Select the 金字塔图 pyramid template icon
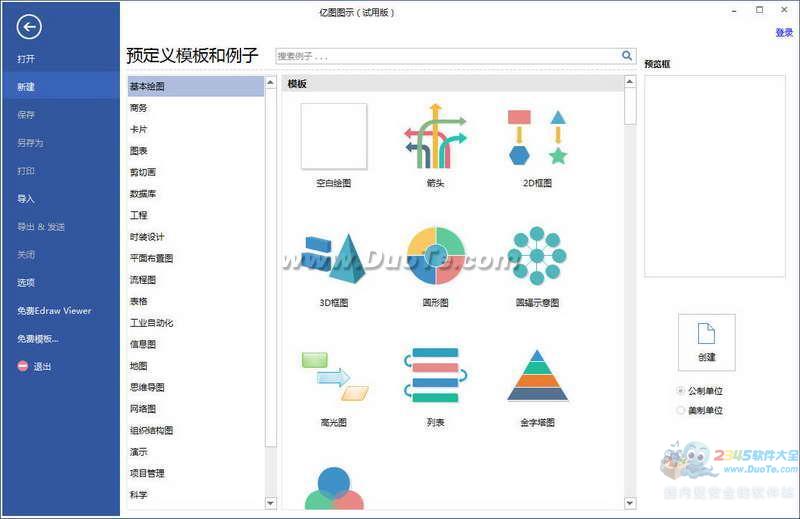 pos(537,375)
